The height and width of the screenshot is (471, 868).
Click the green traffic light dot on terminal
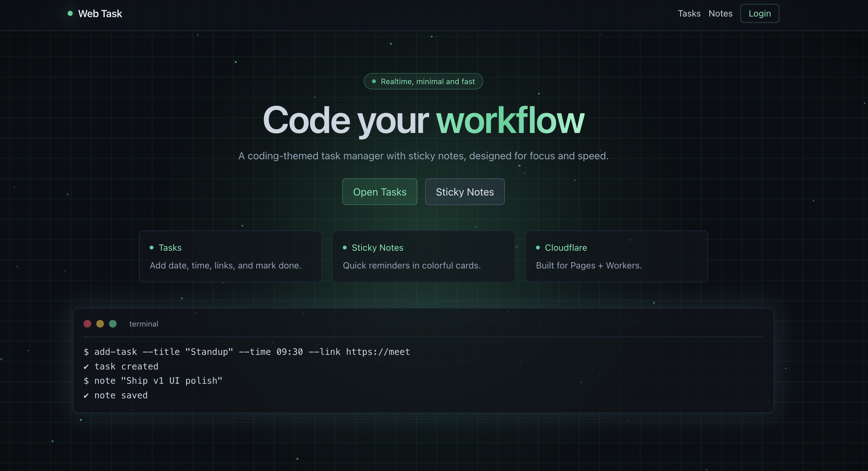pos(113,323)
